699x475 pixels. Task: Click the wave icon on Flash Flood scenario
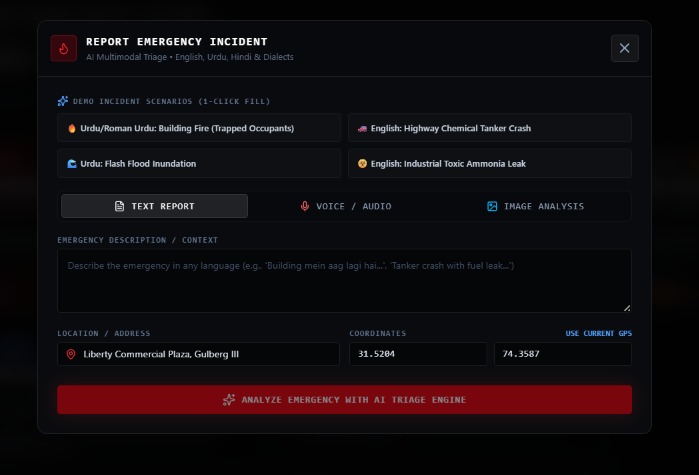click(x=72, y=164)
